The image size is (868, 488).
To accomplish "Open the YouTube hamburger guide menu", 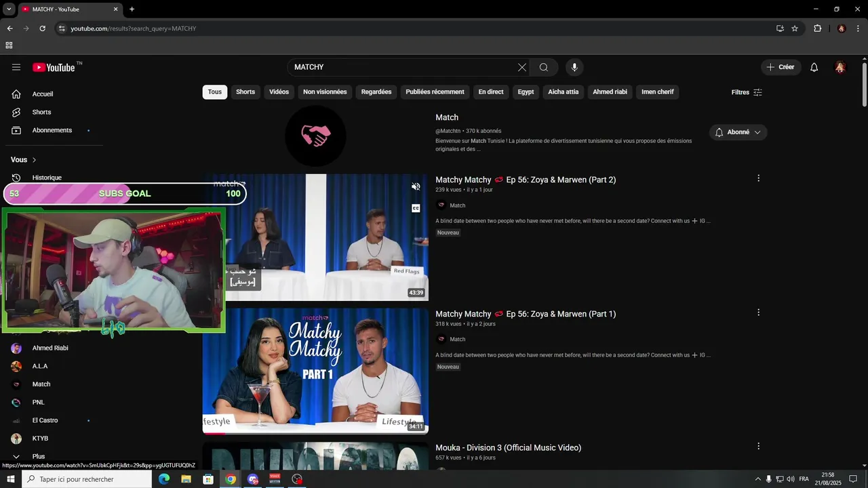I will coord(16,67).
